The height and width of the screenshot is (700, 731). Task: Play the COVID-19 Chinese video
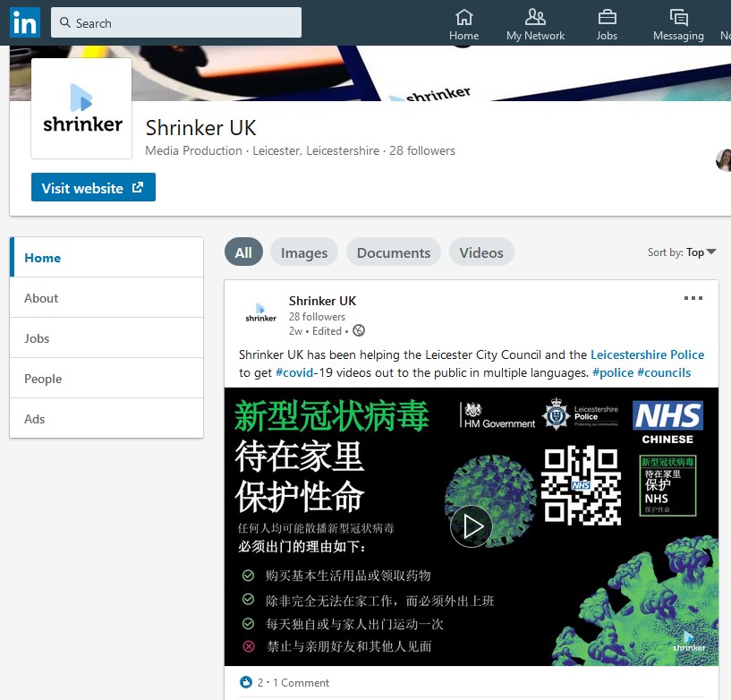tap(472, 526)
